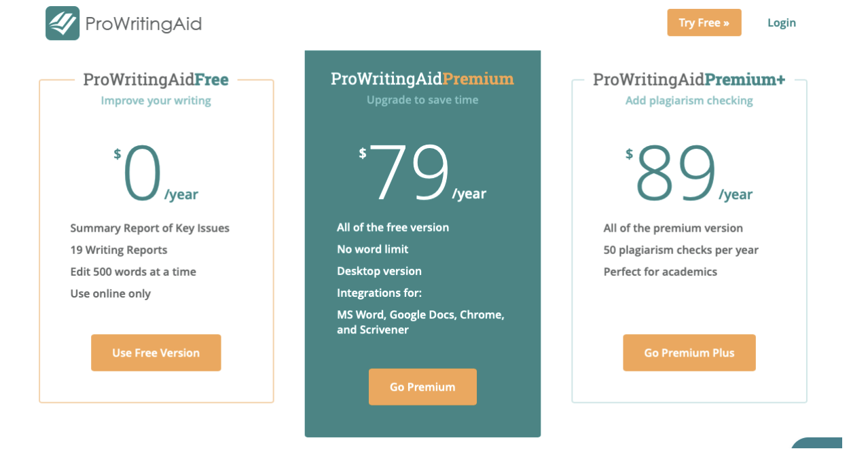Choose the Go Premium Plus button
The image size is (868, 451).
689,353
